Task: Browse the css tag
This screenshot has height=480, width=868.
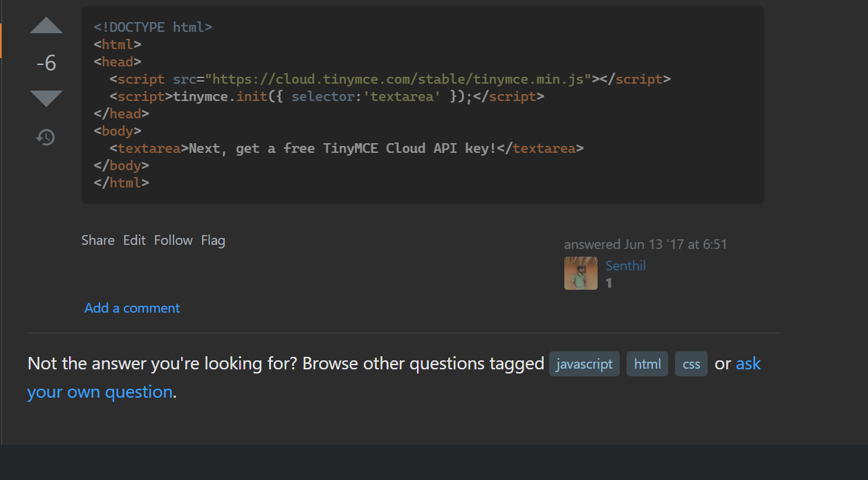Action: (x=691, y=364)
